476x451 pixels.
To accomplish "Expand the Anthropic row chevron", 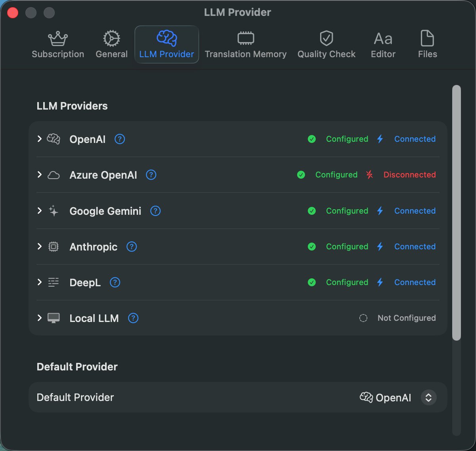I will 39,246.
